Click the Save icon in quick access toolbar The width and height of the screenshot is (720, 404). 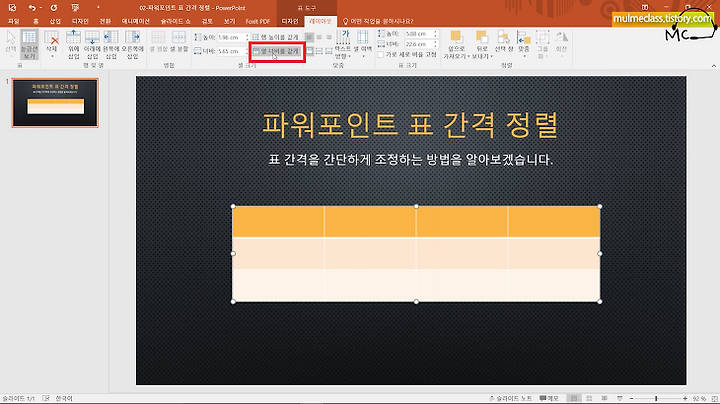point(12,8)
